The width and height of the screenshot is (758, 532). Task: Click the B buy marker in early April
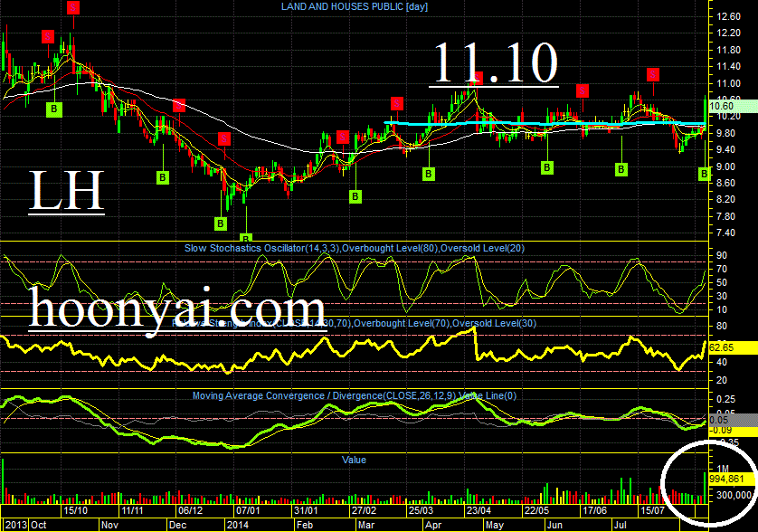pos(429,174)
